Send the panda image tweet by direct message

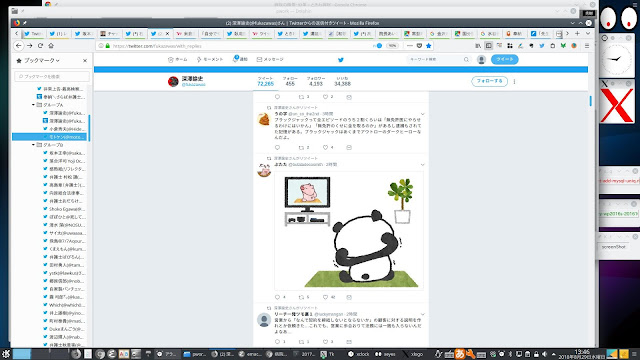pyautogui.click(x=349, y=297)
